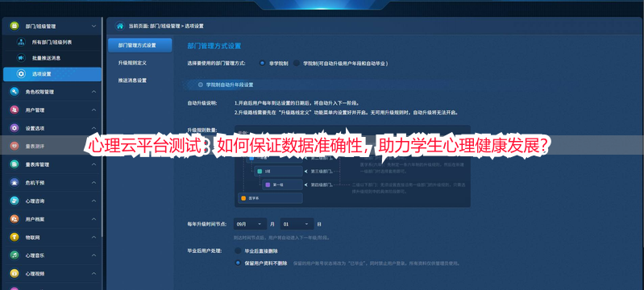This screenshot has height=290, width=644.
Task: Select the 学院制 auto-upgrade radio option
Action: click(x=296, y=64)
